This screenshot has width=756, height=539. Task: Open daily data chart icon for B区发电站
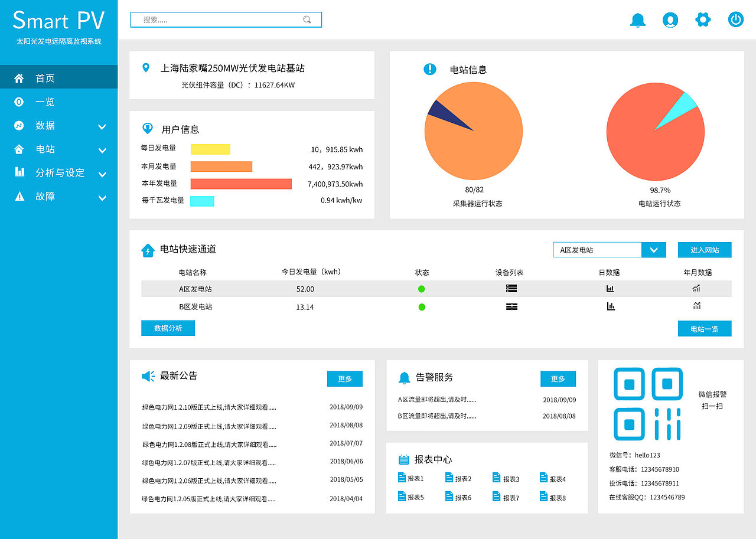point(611,306)
